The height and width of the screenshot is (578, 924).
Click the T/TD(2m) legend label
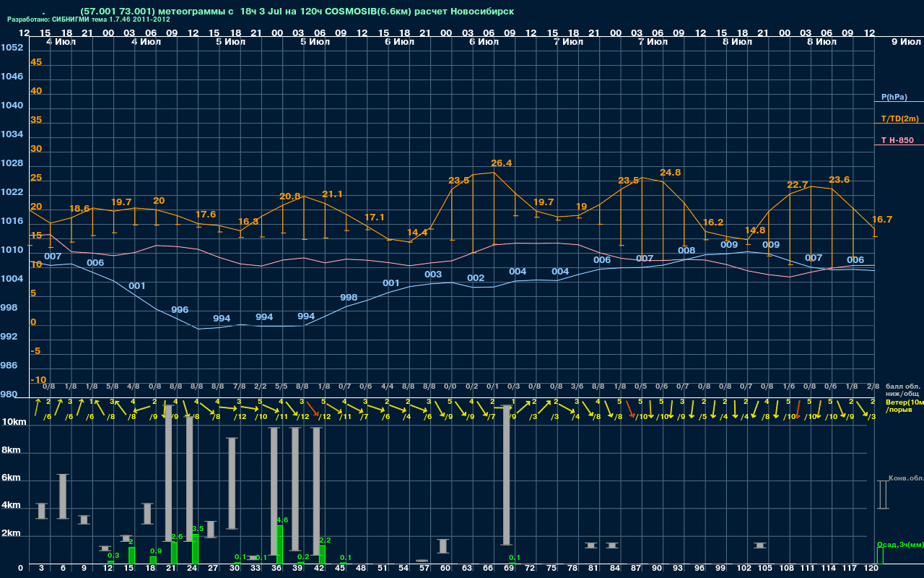pyautogui.click(x=899, y=118)
